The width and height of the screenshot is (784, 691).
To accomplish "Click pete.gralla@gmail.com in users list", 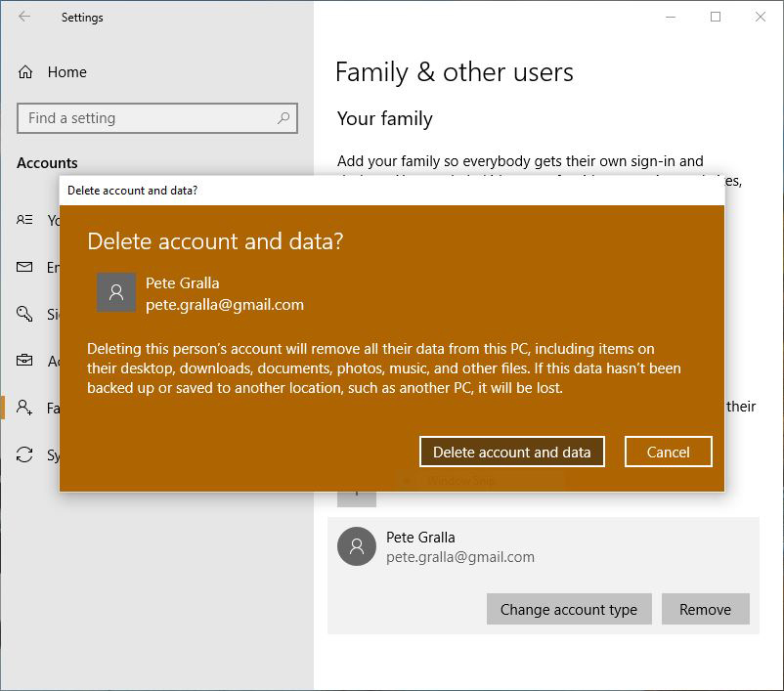I will point(460,557).
